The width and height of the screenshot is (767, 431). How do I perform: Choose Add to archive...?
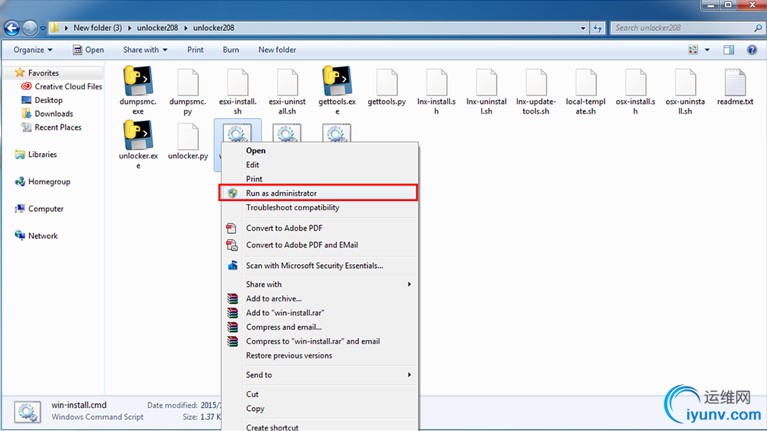tap(319, 298)
